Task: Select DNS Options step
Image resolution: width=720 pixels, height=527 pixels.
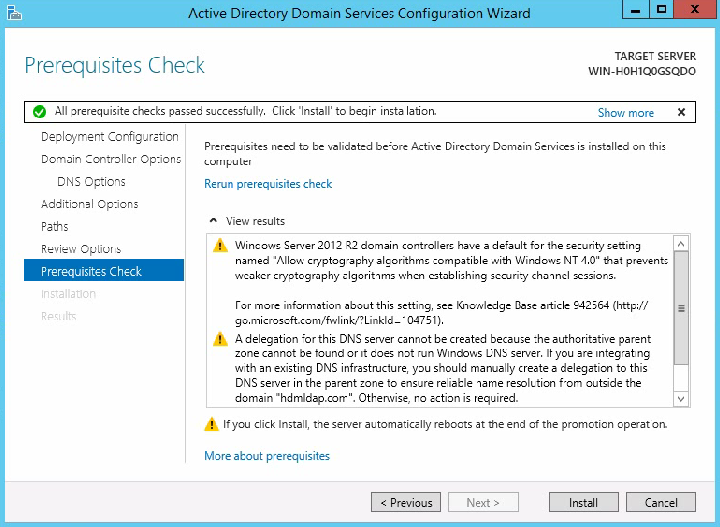Action: tap(91, 182)
